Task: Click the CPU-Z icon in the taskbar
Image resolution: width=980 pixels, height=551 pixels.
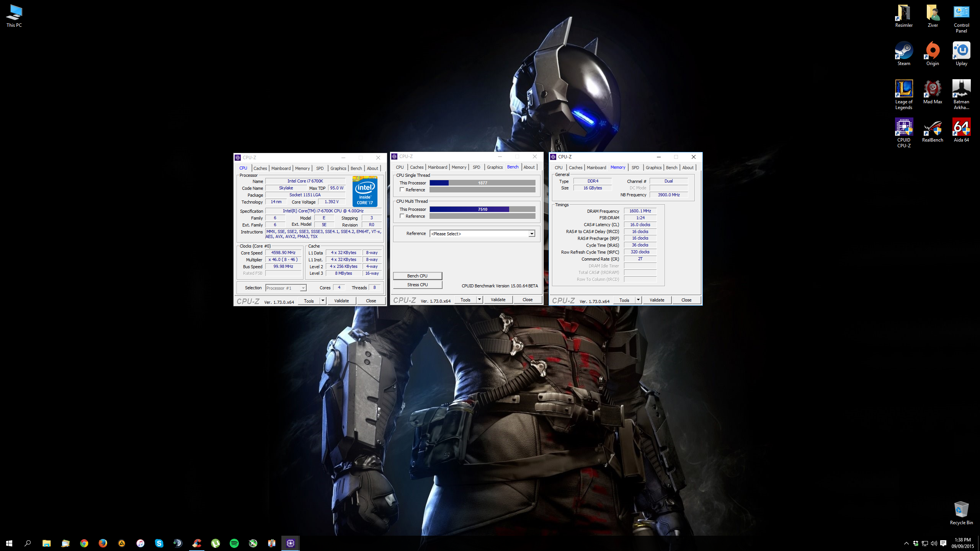Action: (x=291, y=543)
